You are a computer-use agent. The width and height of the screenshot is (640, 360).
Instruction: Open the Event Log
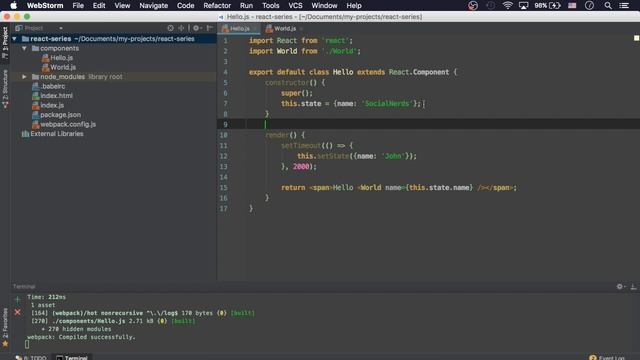tap(607, 358)
